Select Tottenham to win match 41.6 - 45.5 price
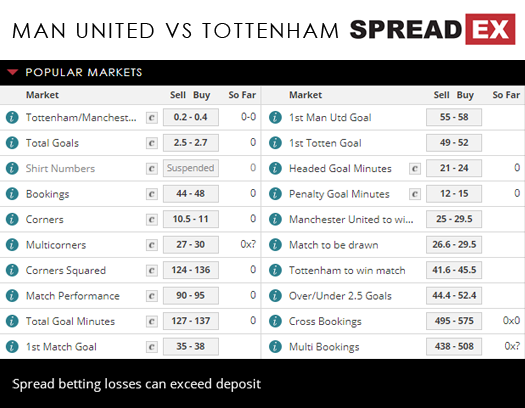This screenshot has width=525, height=408. [x=454, y=270]
